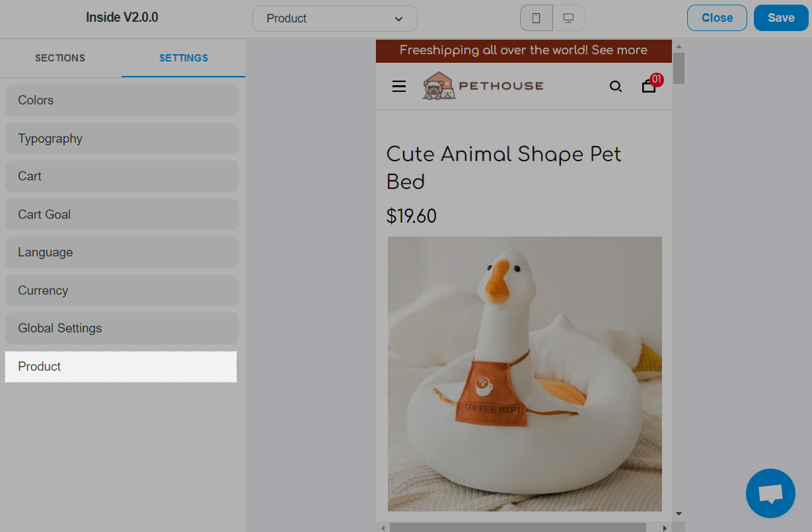Open Language settings
The image size is (812, 532).
click(x=122, y=252)
